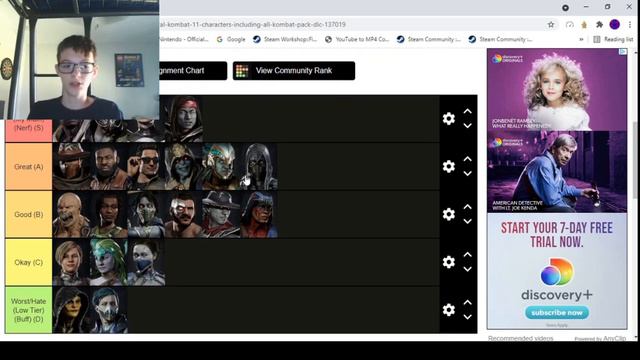Click View Community Rank button
The image size is (640, 360).
(294, 71)
